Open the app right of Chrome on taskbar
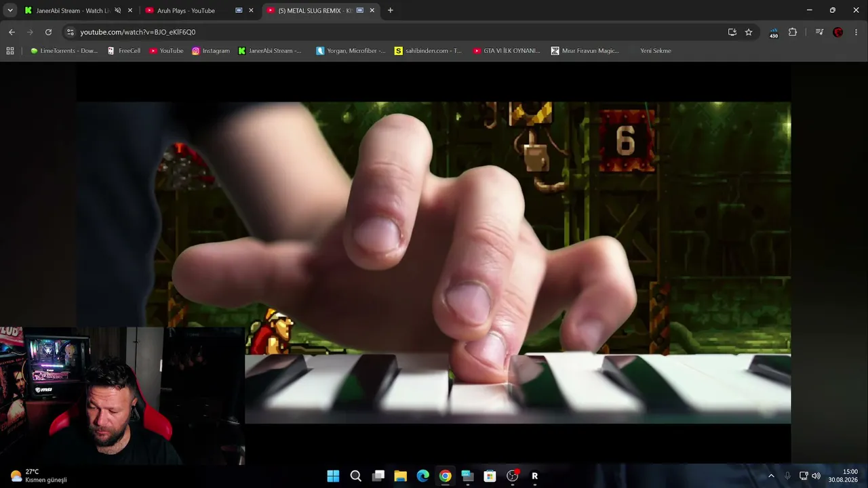 467,476
